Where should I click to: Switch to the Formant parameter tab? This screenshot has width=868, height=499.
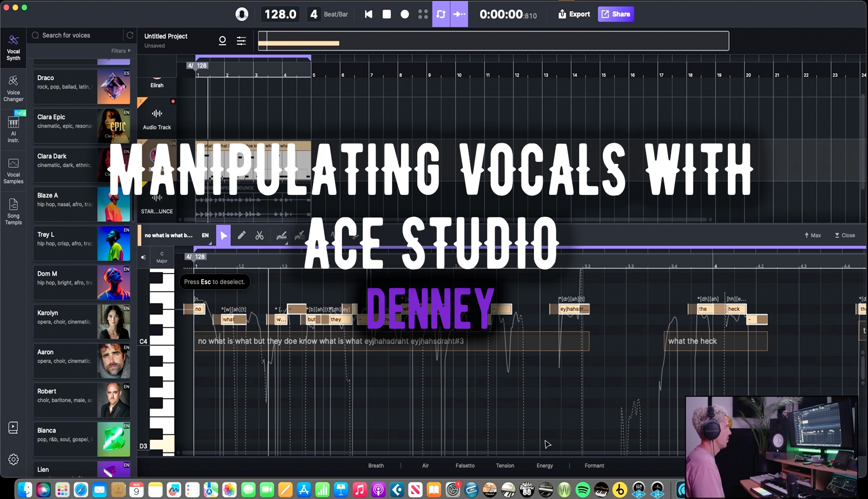594,465
